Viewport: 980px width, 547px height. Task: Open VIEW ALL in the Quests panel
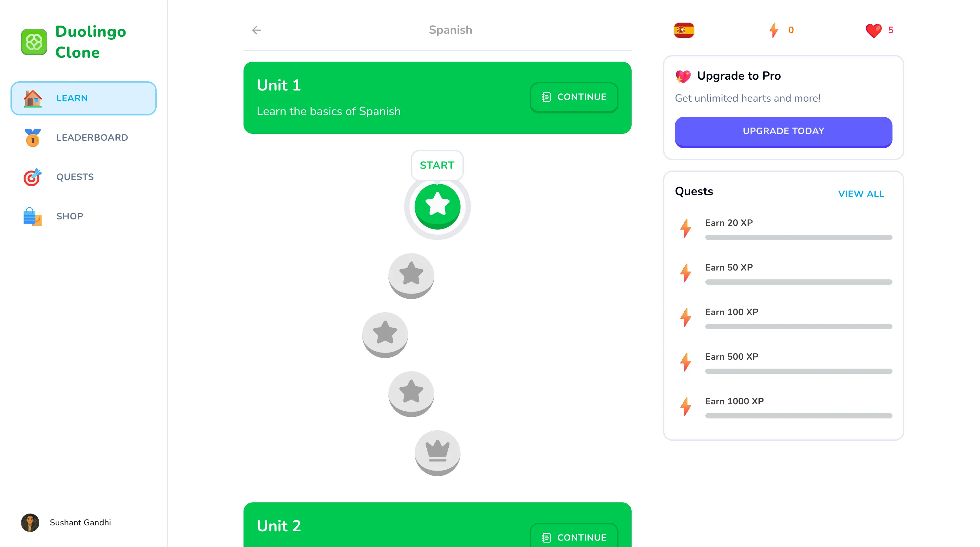tap(861, 194)
